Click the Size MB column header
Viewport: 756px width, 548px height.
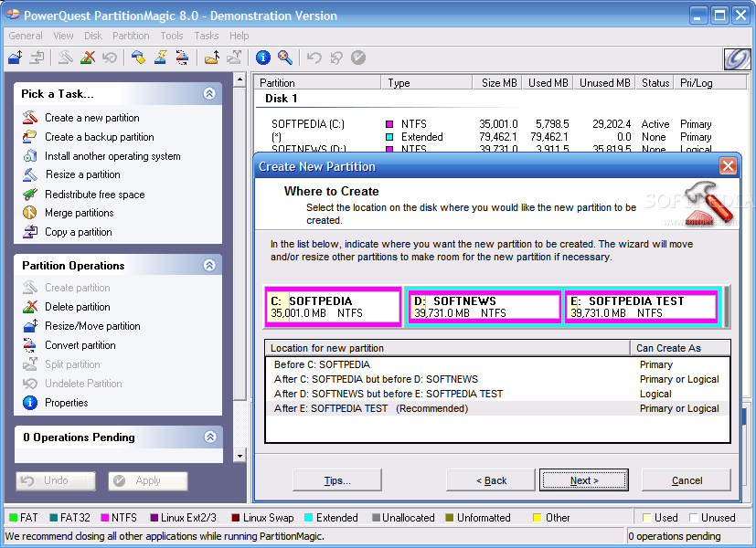pos(498,83)
